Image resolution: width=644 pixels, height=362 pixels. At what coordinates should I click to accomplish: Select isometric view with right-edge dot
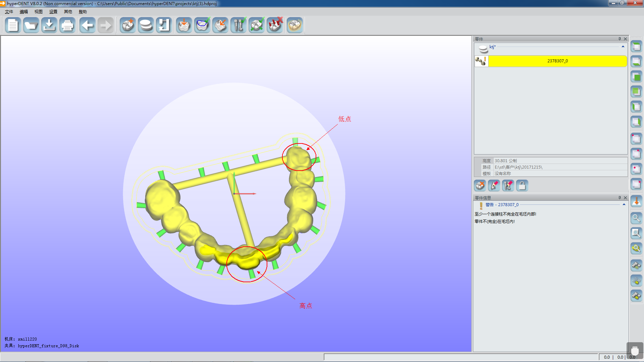tap(636, 184)
